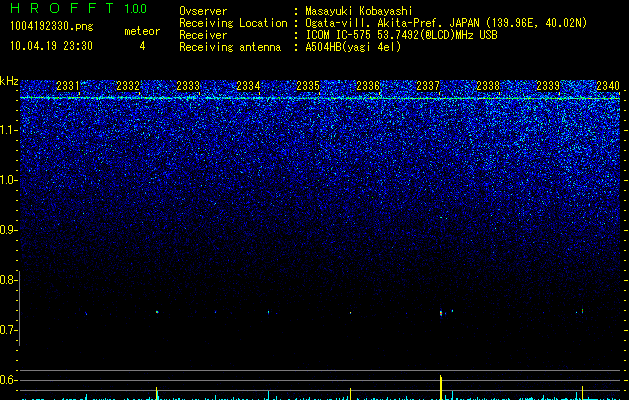Image resolution: width=629 pixels, height=400 pixels.
Task: Click the 0.8 kHz axis label
Action: pos(9,280)
